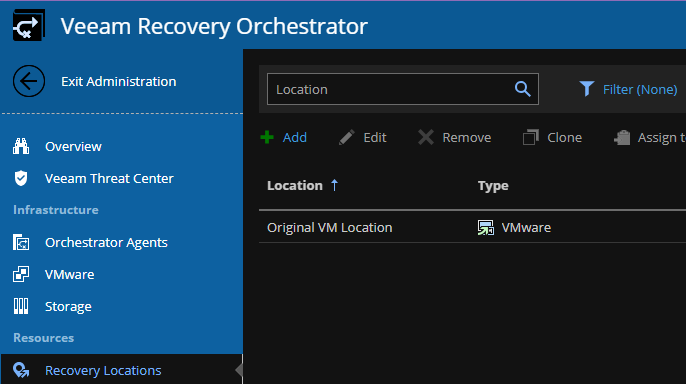Open Overview via binoculars icon
The image size is (686, 384).
(x=21, y=146)
